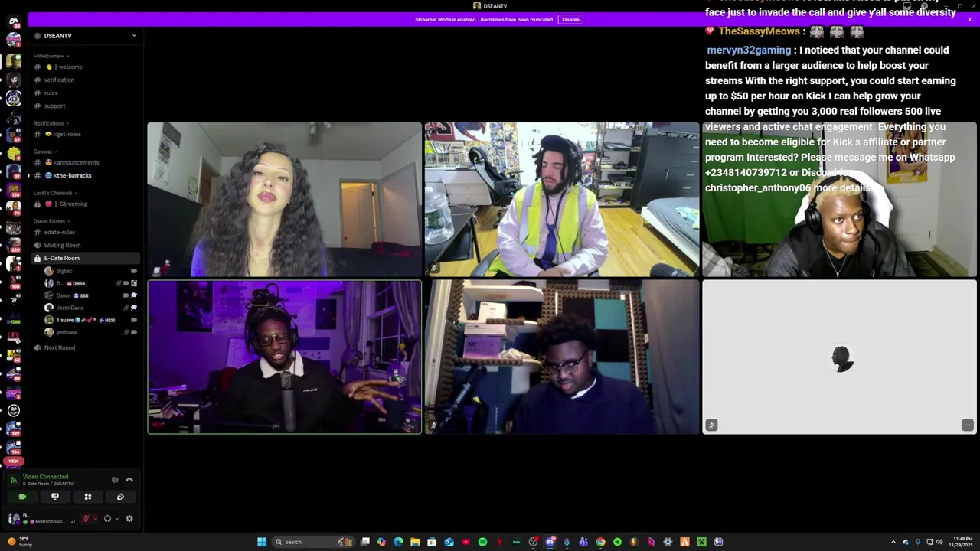Click the taskbar Search box
980x551 pixels.
pyautogui.click(x=313, y=542)
